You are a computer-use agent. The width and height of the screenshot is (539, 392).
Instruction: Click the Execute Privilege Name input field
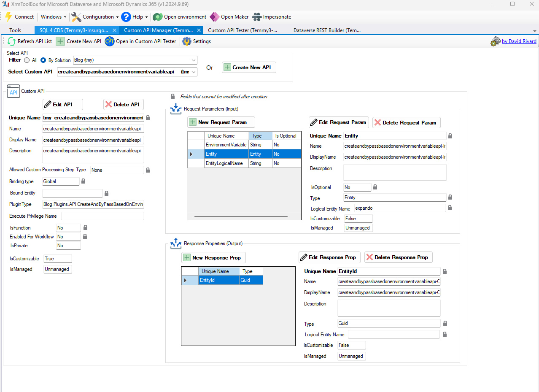click(102, 216)
